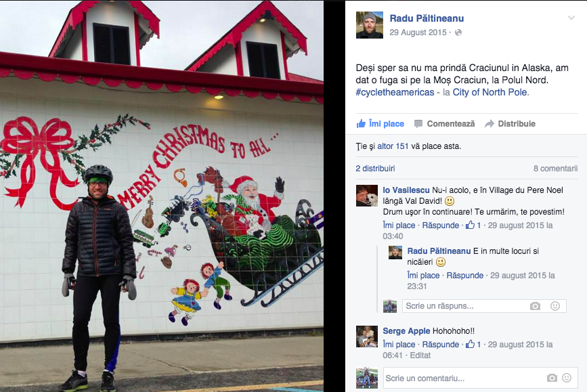Show the 2 distribuiri shares list
The height and width of the screenshot is (392, 587).
click(x=375, y=169)
